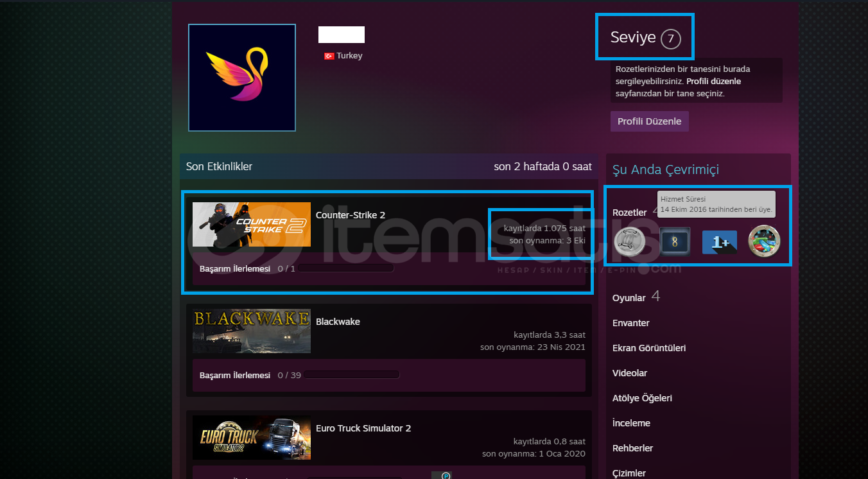The width and height of the screenshot is (868, 479).
Task: Click 'kayıtlarda 0,8 saat' playtime text
Action: click(x=550, y=441)
